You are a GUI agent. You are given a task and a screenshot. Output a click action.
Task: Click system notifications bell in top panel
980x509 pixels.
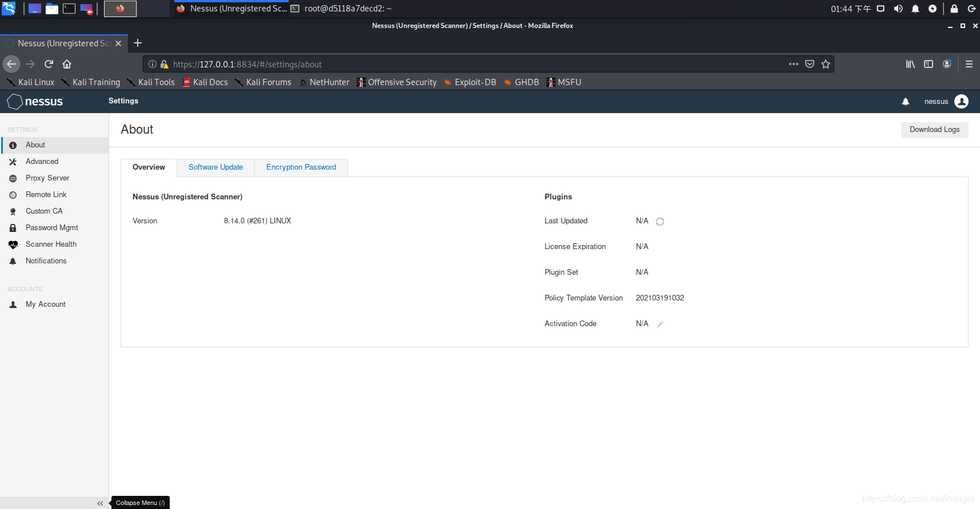click(x=915, y=9)
